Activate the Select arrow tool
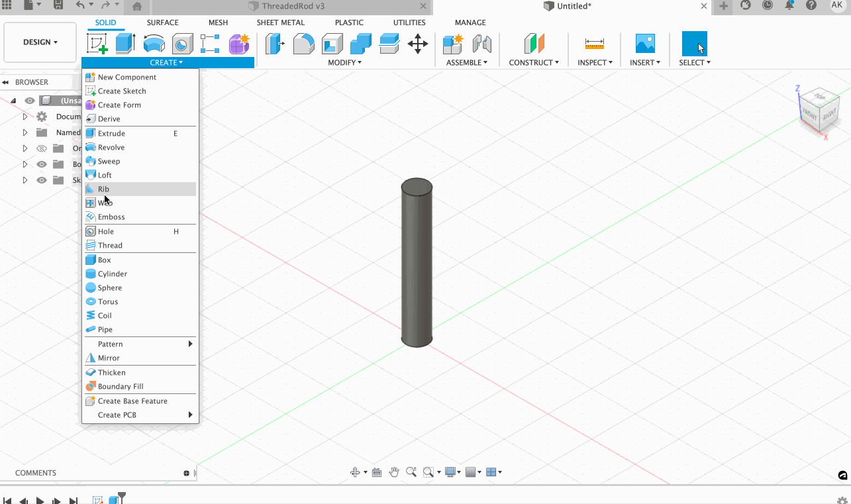851x504 pixels. click(693, 44)
